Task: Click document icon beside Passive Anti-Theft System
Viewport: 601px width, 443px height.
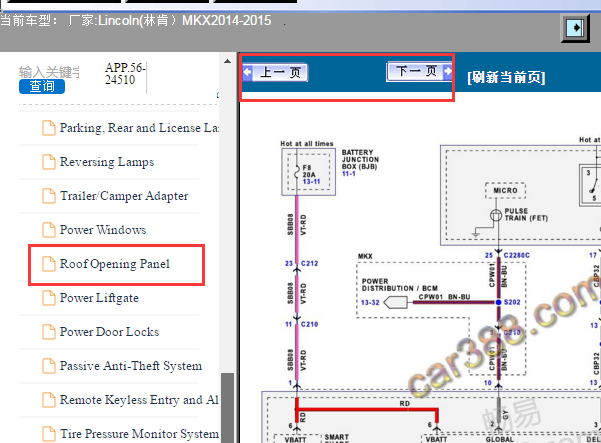Action: click(x=49, y=366)
